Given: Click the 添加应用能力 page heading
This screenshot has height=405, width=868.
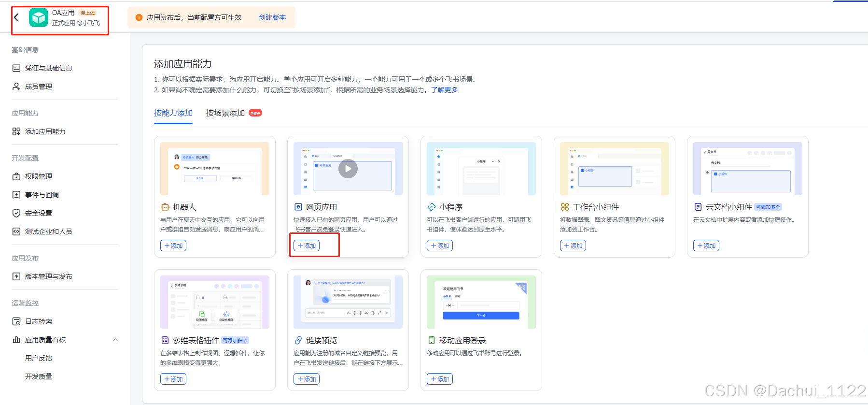Looking at the screenshot, I should (183, 64).
